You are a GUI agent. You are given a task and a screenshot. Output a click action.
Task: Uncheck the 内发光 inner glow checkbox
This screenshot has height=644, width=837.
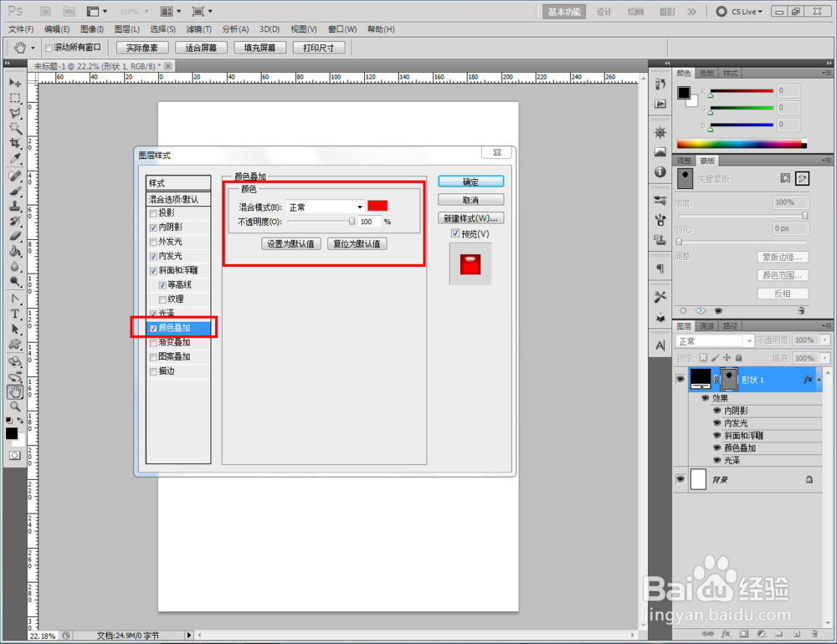pos(154,257)
